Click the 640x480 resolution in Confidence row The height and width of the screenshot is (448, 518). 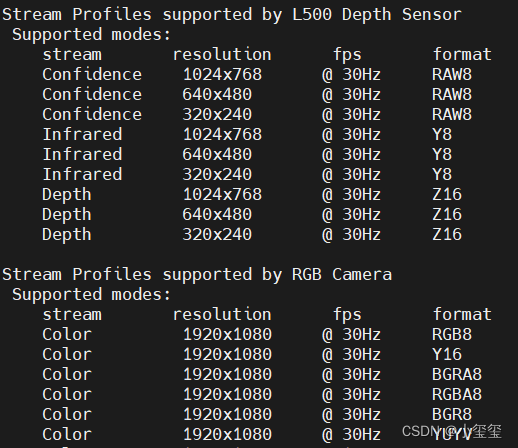pyautogui.click(x=217, y=94)
